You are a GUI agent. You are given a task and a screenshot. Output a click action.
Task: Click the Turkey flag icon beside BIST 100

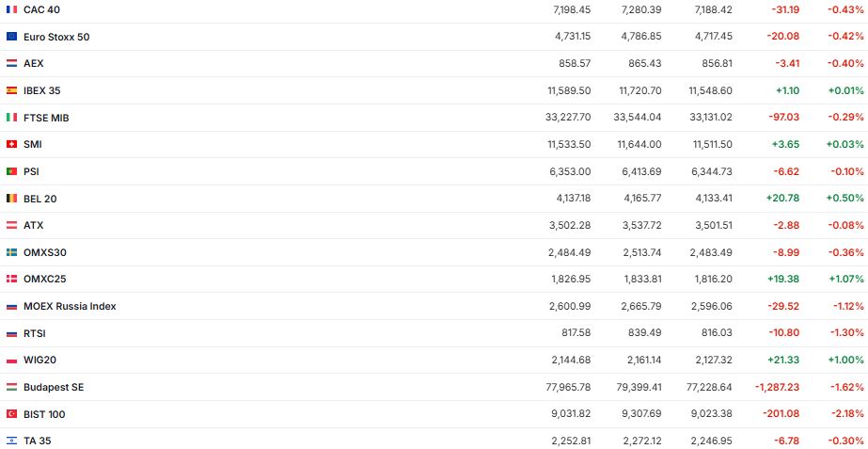pyautogui.click(x=11, y=414)
